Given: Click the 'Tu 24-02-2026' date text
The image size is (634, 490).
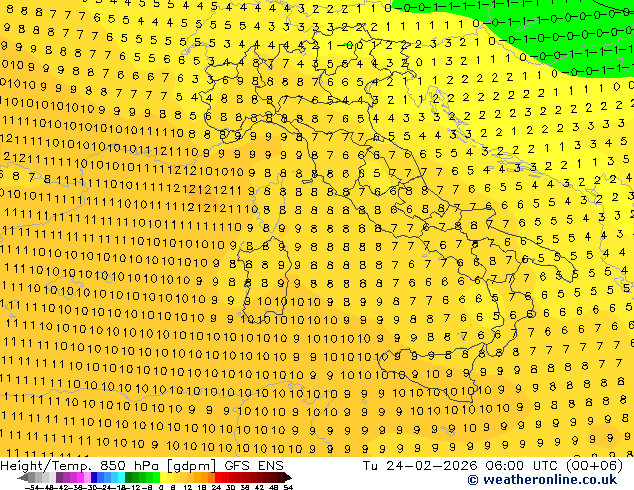Looking at the screenshot, I should [x=421, y=466].
